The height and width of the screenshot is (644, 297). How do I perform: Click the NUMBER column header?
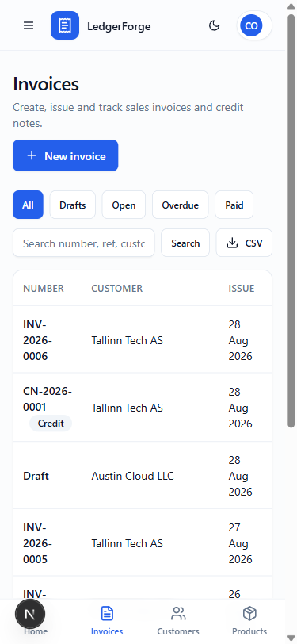point(44,289)
